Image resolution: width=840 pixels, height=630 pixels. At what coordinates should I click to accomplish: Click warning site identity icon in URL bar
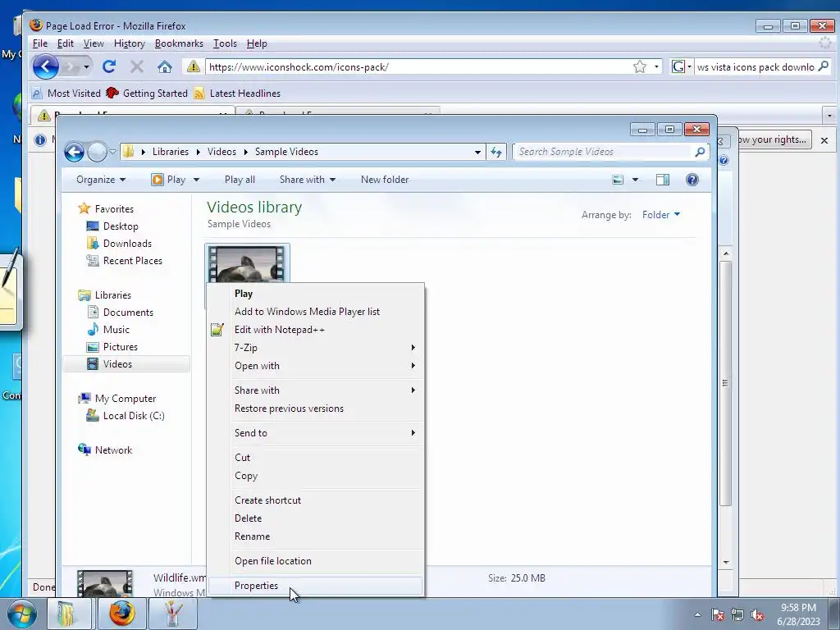(x=194, y=66)
